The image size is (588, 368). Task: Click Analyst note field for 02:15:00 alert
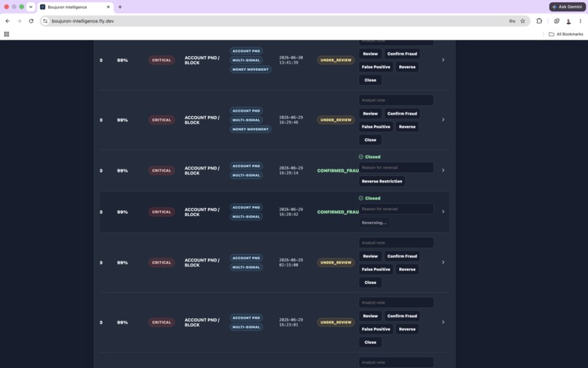pyautogui.click(x=396, y=242)
